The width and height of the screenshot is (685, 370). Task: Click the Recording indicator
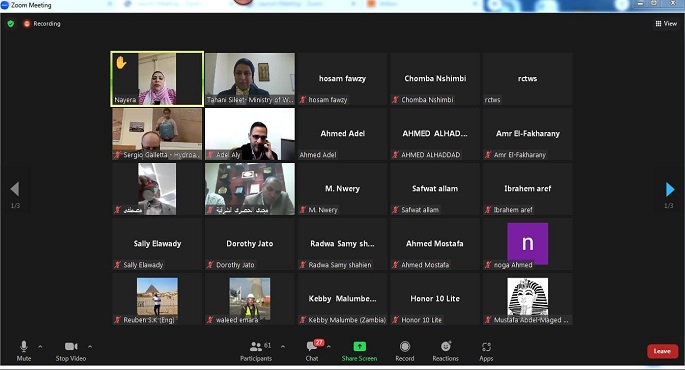(x=42, y=24)
